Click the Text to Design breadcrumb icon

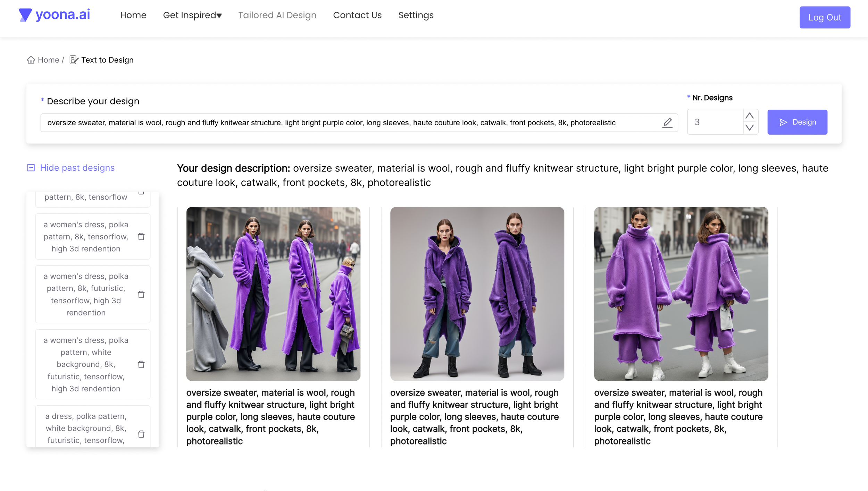(74, 60)
